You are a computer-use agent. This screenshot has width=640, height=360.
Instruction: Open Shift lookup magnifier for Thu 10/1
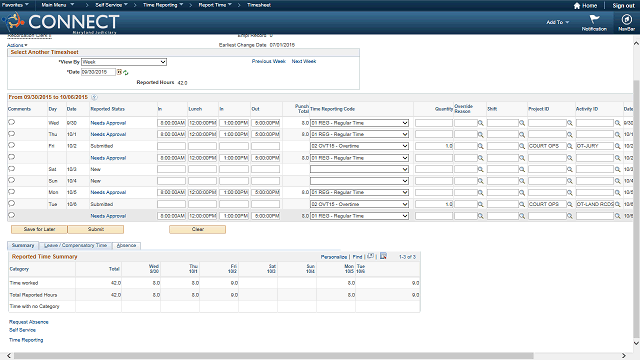[x=522, y=134]
